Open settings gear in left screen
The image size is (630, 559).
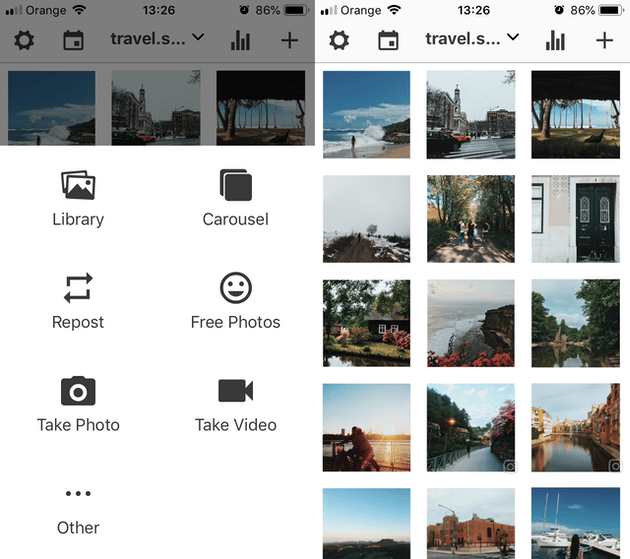24,40
